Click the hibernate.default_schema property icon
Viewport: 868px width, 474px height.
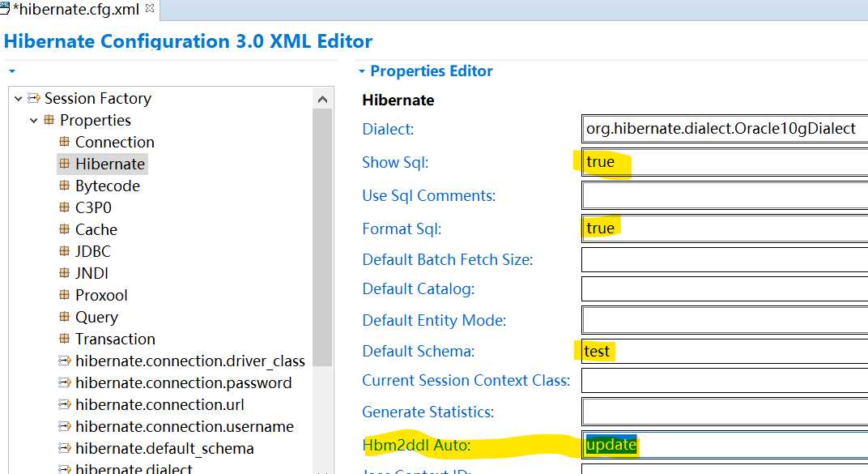[x=65, y=448]
